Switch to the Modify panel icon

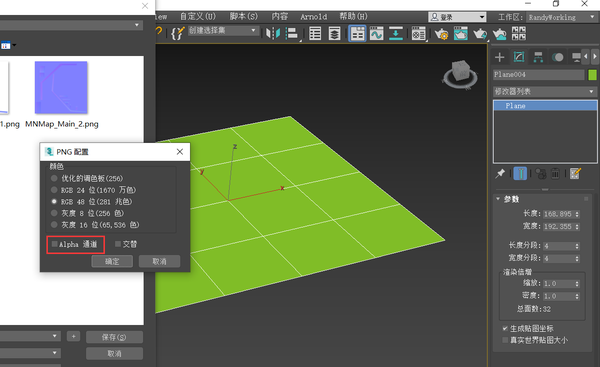click(x=519, y=57)
